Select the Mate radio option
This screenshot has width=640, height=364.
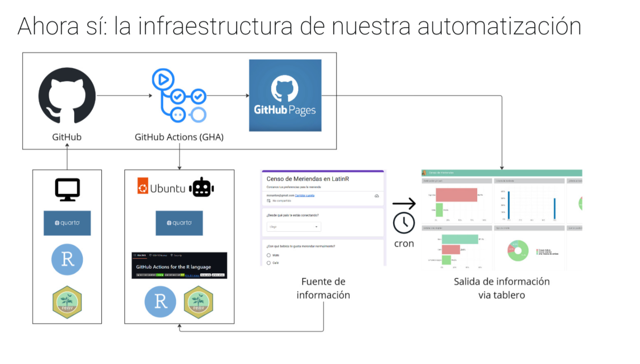click(x=269, y=255)
